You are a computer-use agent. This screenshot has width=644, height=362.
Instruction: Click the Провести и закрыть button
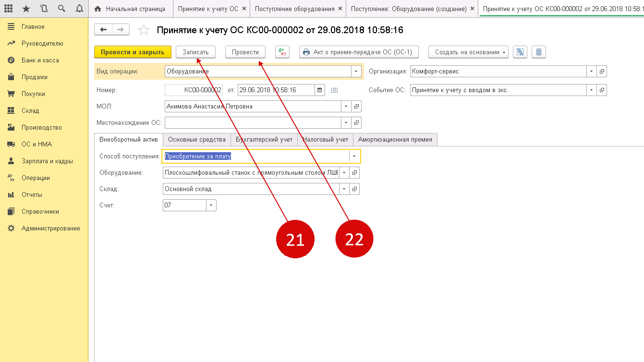pyautogui.click(x=133, y=52)
